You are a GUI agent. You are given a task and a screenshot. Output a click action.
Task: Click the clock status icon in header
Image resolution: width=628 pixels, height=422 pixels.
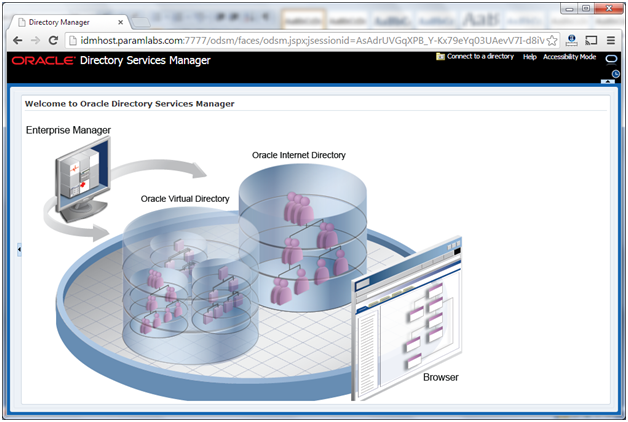616,74
